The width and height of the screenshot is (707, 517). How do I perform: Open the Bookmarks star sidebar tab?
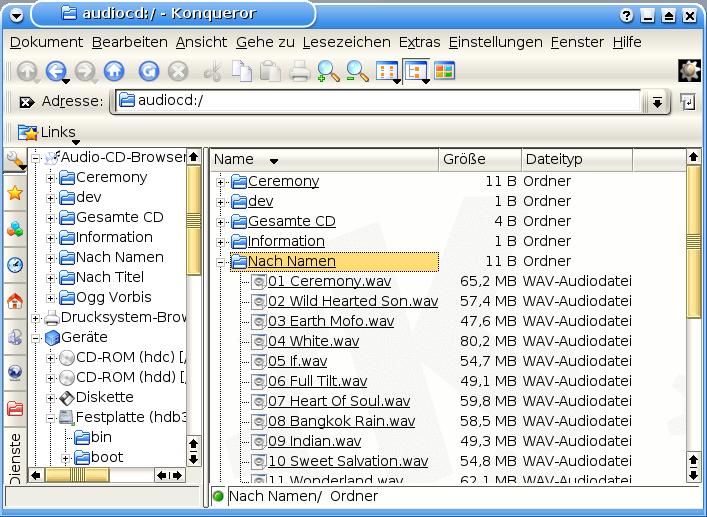[15, 193]
